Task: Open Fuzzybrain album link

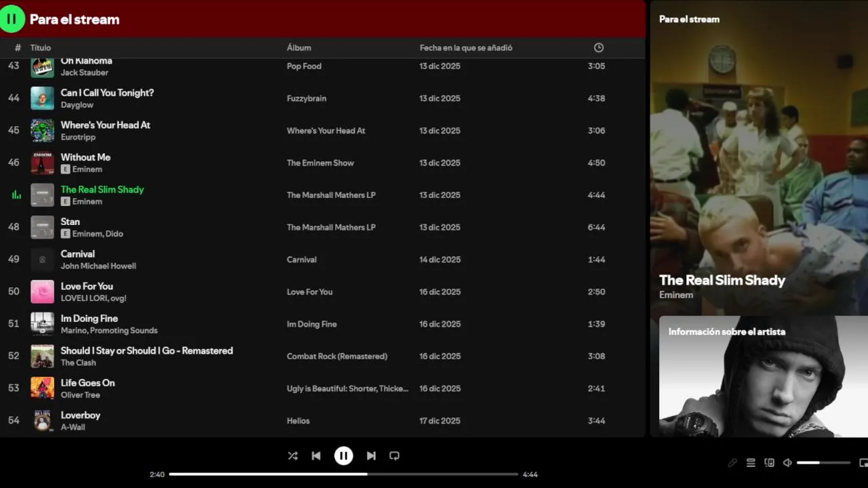Action: point(307,98)
